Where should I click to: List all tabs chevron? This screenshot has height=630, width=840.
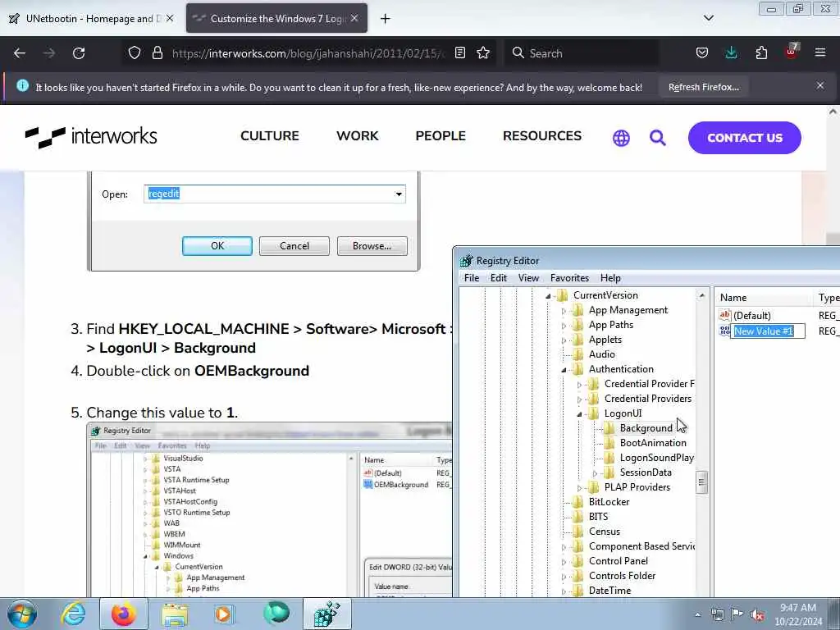pos(708,18)
